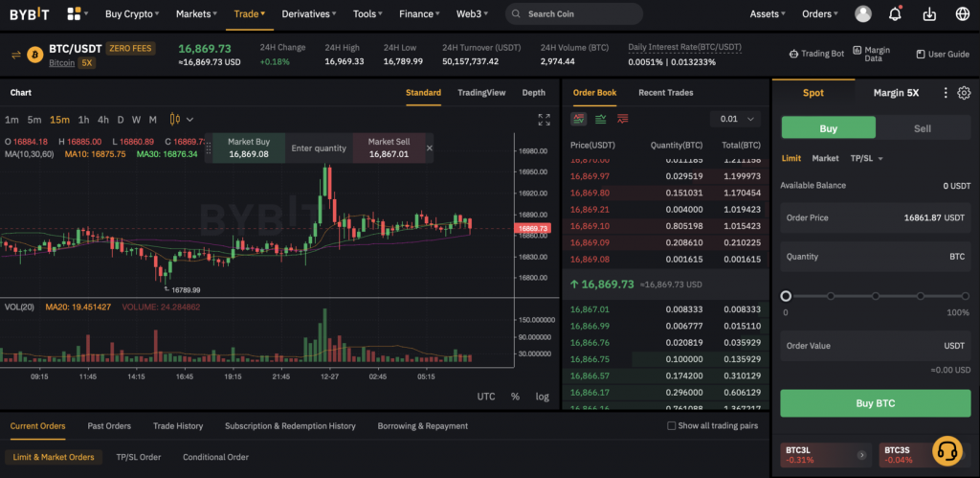Click the quantity slider handle at 0

click(x=786, y=296)
